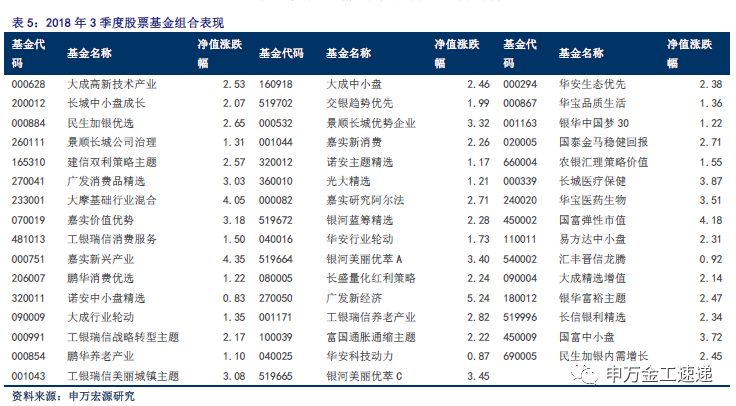Select fund name 长城医疗保健
This screenshot has width=736, height=406.
592,181
